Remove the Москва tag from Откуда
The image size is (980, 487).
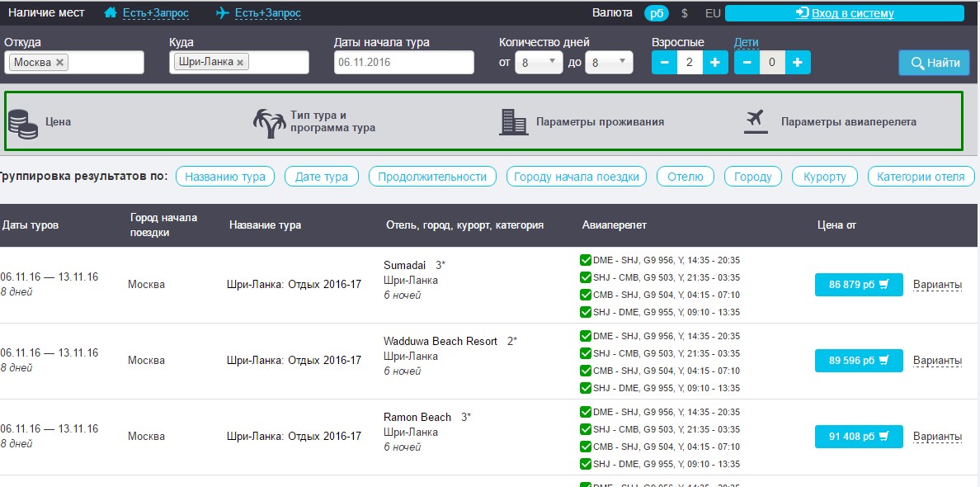click(60, 63)
